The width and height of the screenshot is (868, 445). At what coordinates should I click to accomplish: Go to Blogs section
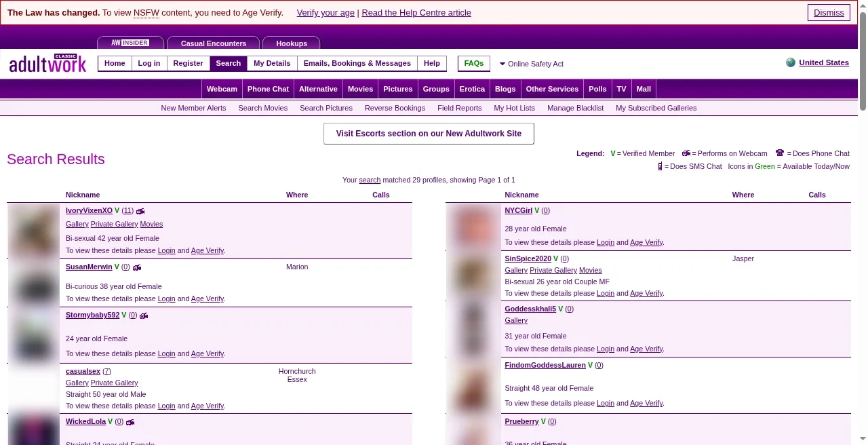[x=505, y=89]
